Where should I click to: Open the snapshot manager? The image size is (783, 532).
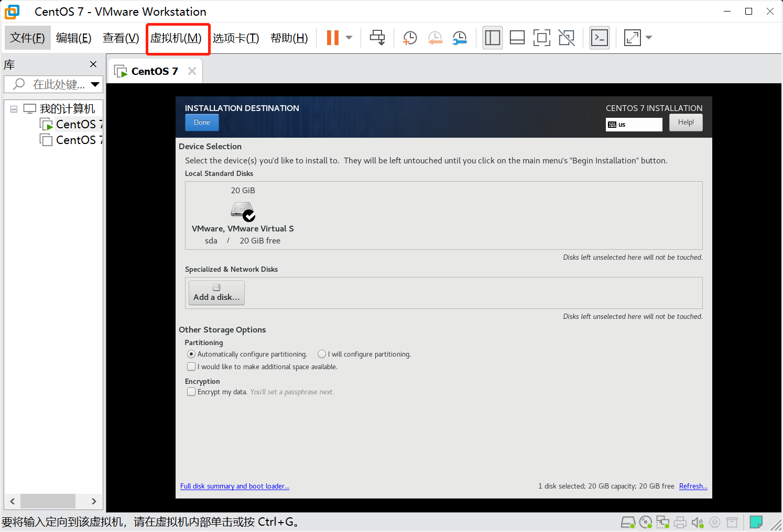460,38
